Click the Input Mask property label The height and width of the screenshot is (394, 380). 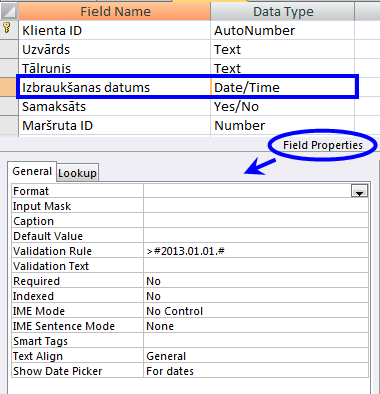pos(42,206)
